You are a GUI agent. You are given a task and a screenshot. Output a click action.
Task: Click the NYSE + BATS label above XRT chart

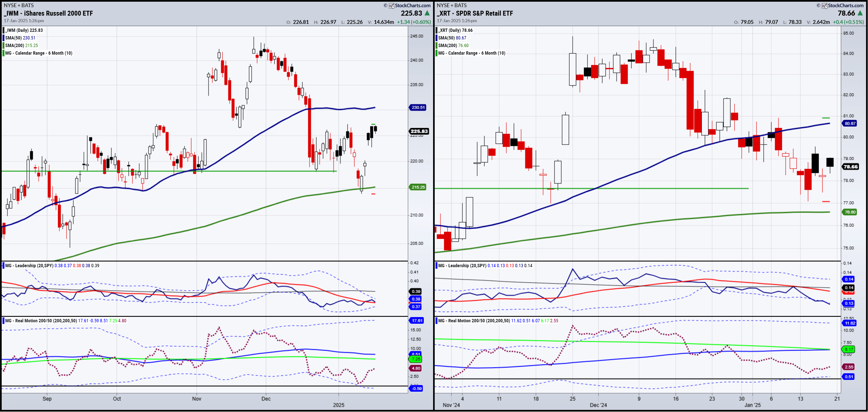click(452, 5)
